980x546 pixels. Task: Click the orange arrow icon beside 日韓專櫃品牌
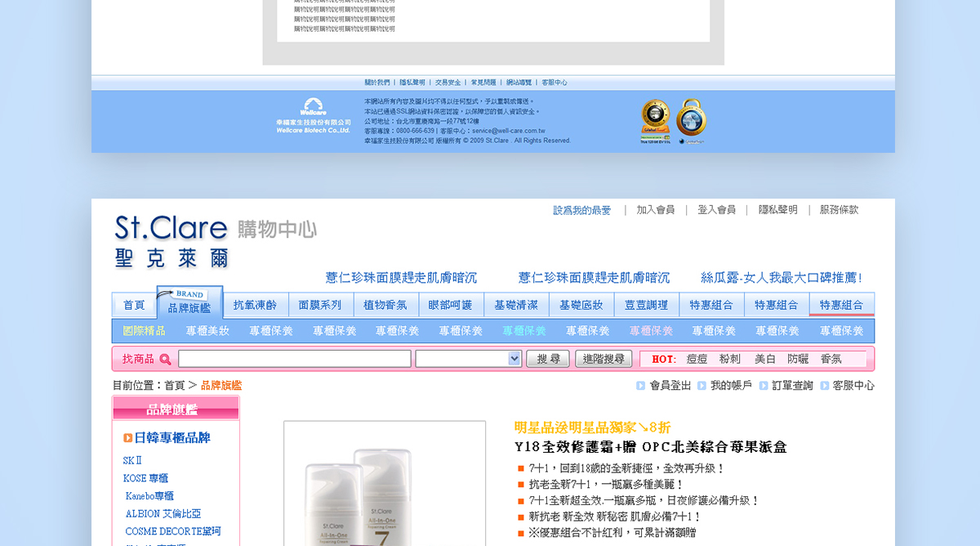coord(128,438)
